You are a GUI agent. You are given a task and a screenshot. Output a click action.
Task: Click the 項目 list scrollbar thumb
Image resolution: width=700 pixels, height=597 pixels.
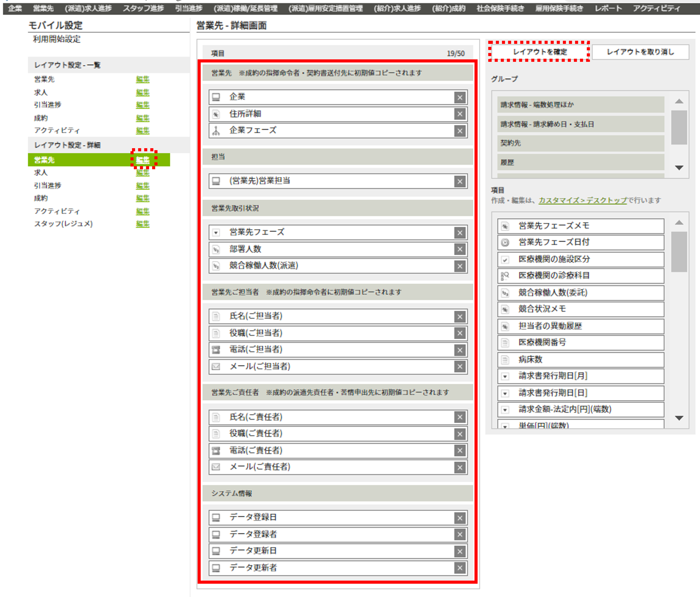pos(679,252)
